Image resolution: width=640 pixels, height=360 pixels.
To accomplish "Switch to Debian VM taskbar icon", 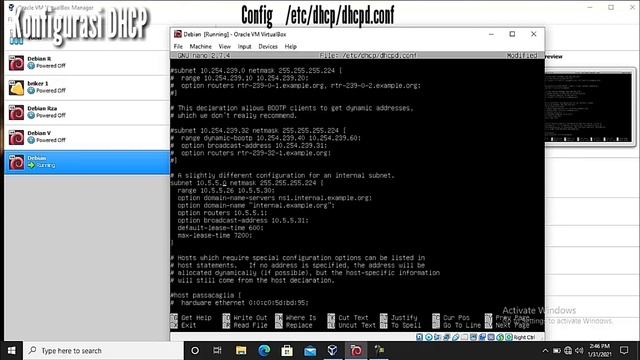I will [x=356, y=351].
